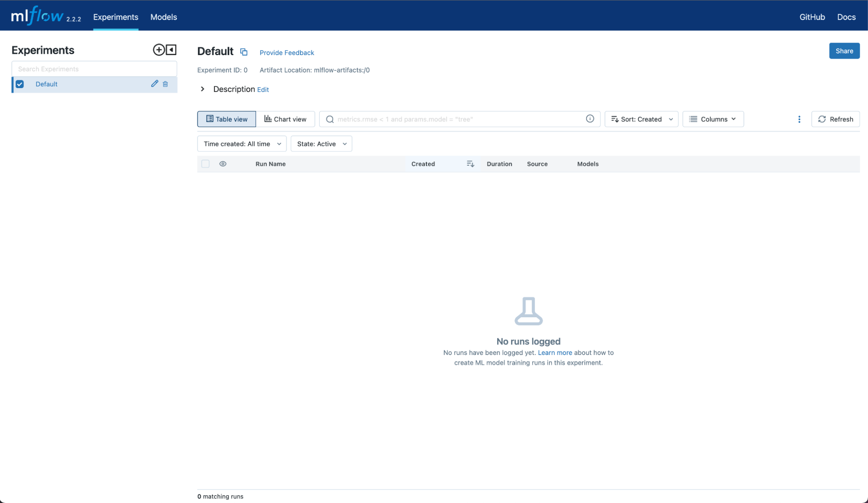Click the sort icon in the Created column

tap(470, 164)
